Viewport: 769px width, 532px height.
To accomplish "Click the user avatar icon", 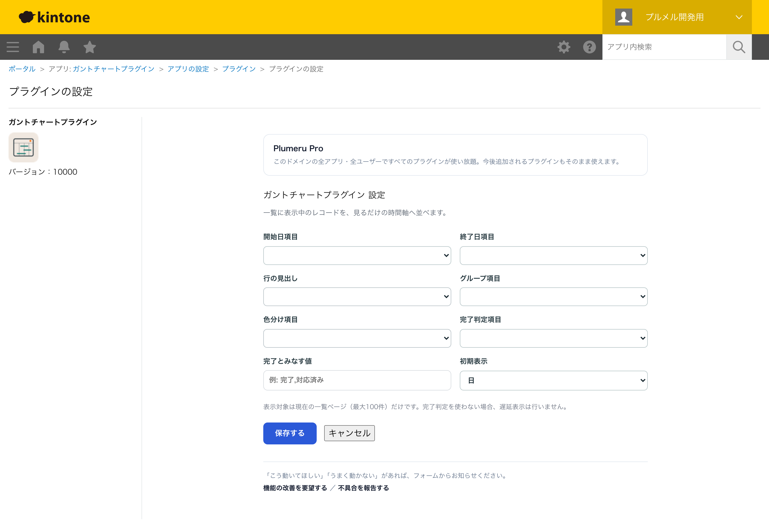I will pos(623,17).
